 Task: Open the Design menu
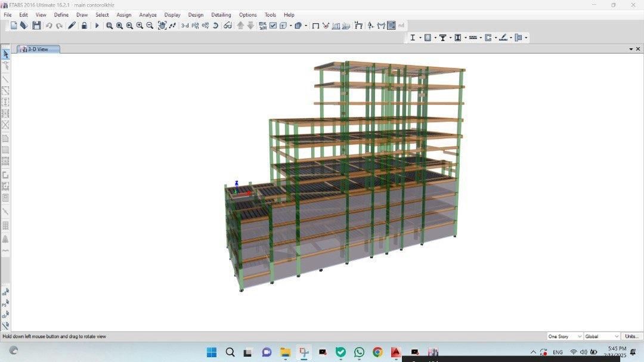click(x=196, y=15)
